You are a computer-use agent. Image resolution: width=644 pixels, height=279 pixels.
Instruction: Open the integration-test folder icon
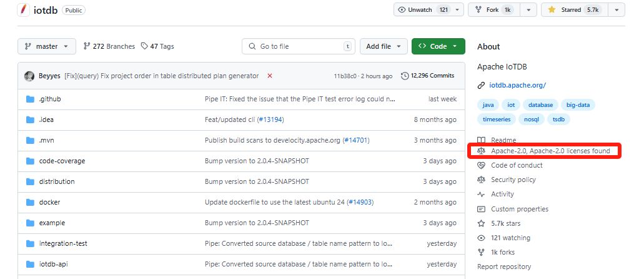click(30, 243)
